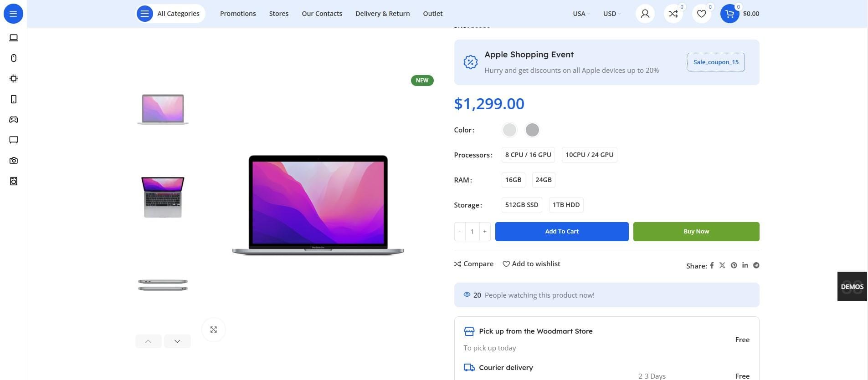Open the compare shuffle icon in header
The width and height of the screenshot is (868, 380).
tap(673, 14)
